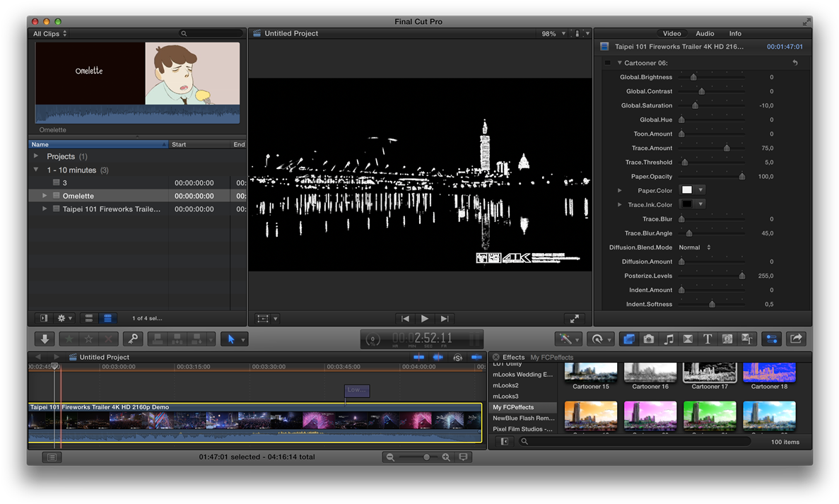Collapse the 1 - 10 minutes group
This screenshot has width=839, height=504.
pos(36,170)
